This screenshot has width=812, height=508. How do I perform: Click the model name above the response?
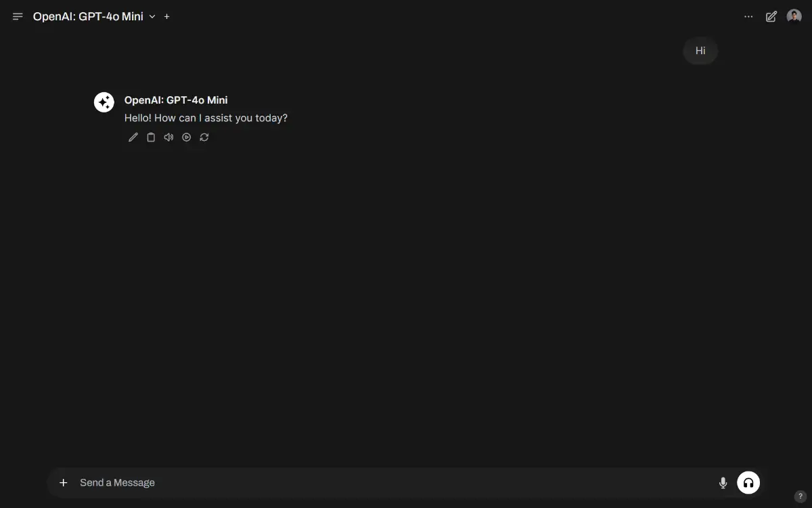(176, 100)
